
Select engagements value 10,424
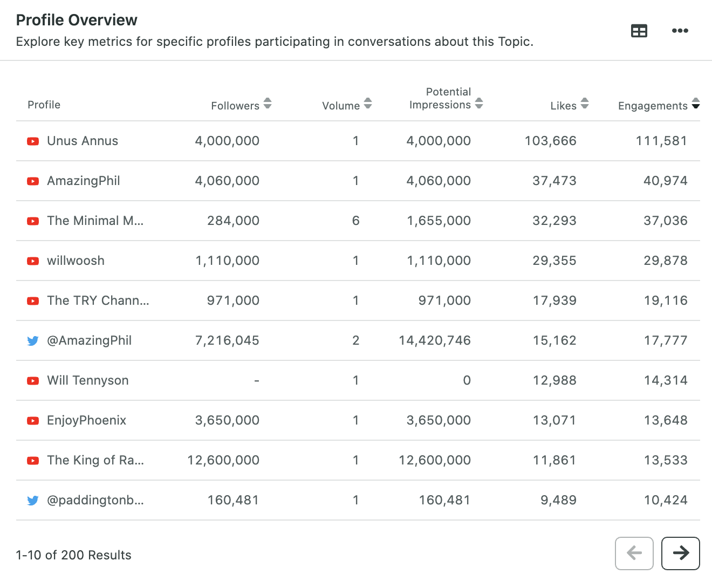click(666, 500)
